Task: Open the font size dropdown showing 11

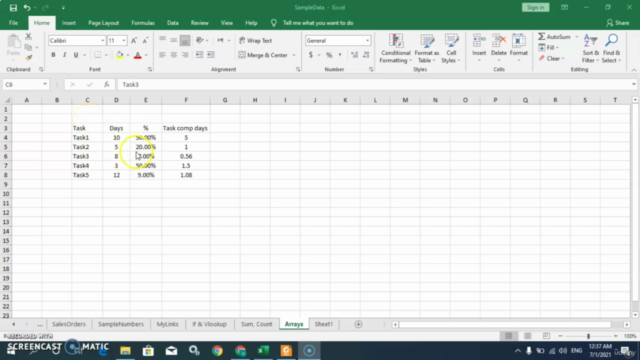Action: pos(124,40)
